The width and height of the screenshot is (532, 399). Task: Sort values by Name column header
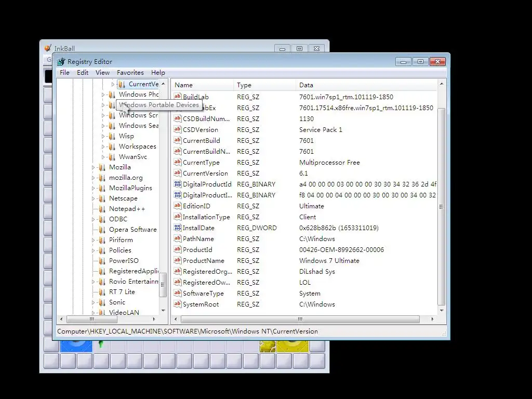tap(202, 85)
